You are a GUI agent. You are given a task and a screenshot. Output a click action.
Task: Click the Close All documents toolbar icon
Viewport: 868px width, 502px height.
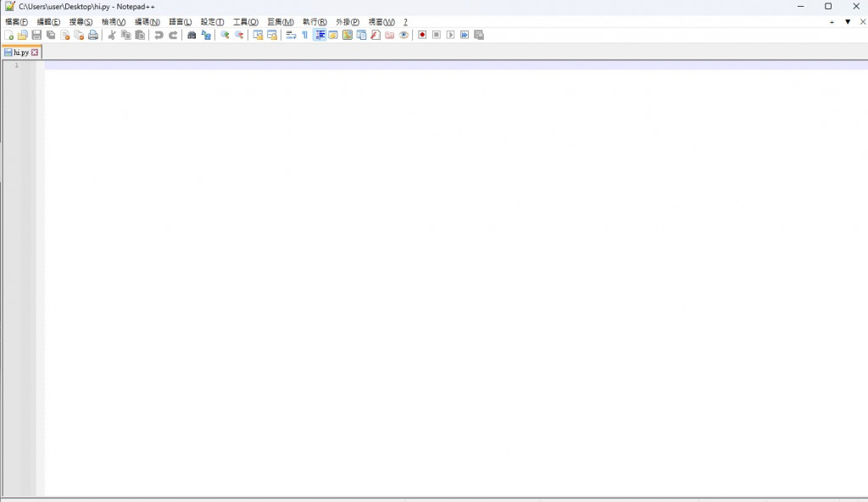click(79, 35)
